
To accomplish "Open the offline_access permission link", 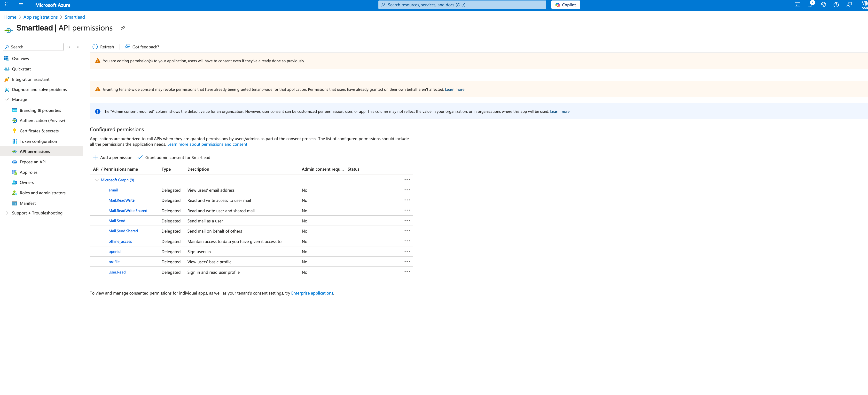I will point(120,242).
